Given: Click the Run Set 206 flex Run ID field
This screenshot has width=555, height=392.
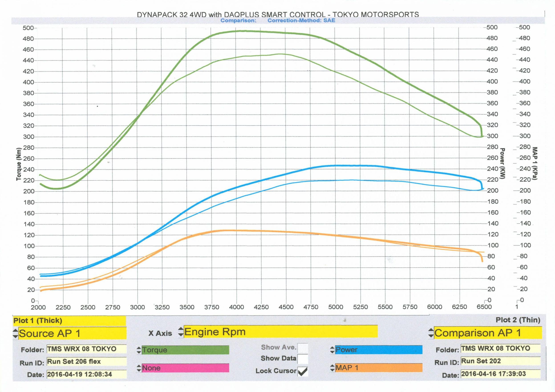Looking at the screenshot, I should tap(86, 362).
